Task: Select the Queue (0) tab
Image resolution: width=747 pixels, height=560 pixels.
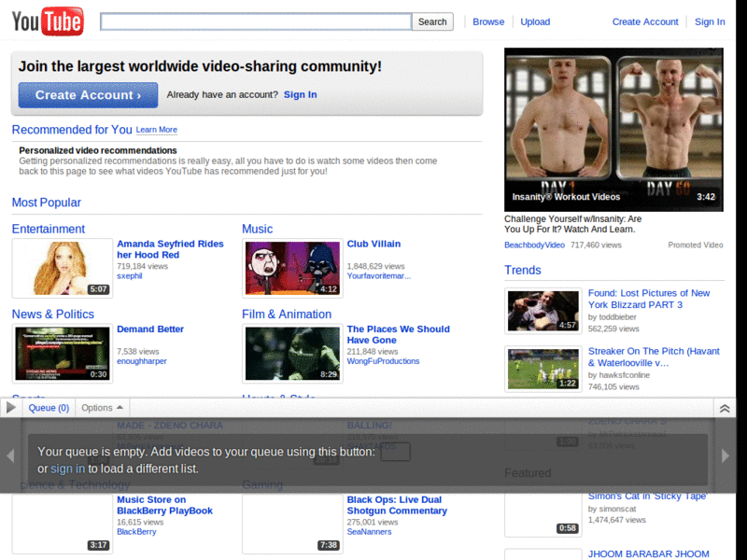Action: click(x=49, y=408)
